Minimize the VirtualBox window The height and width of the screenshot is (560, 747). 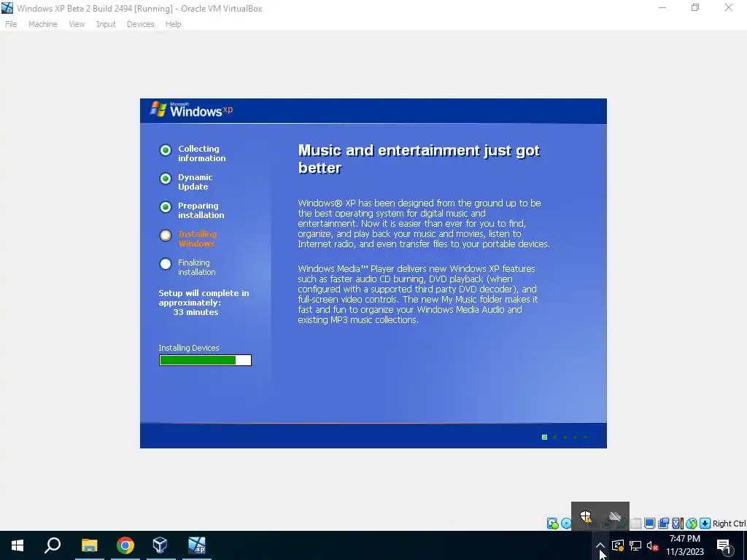click(662, 7)
